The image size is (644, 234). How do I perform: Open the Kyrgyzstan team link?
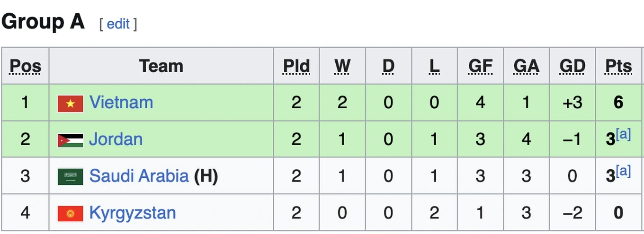(x=133, y=213)
